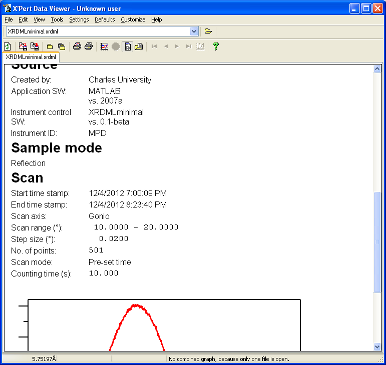Click the scroll down arrow of vertical scrollbar
Screen dimensions: 386x365
click(x=377, y=347)
